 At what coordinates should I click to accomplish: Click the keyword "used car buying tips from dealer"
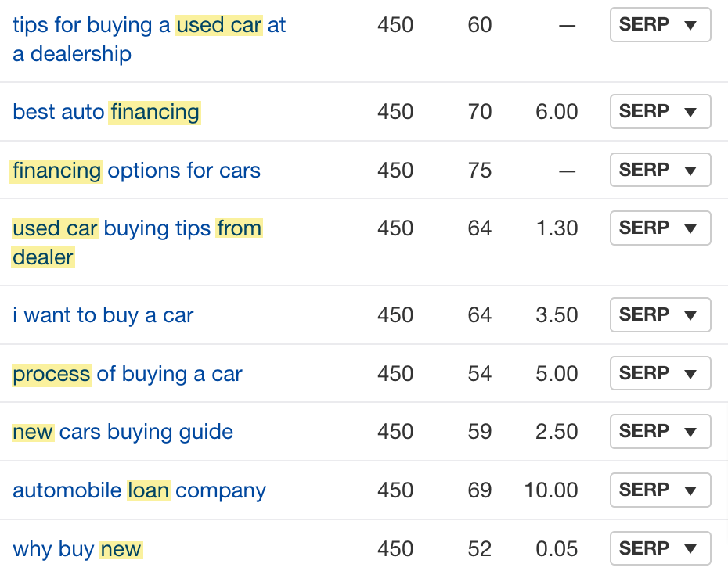pos(137,228)
